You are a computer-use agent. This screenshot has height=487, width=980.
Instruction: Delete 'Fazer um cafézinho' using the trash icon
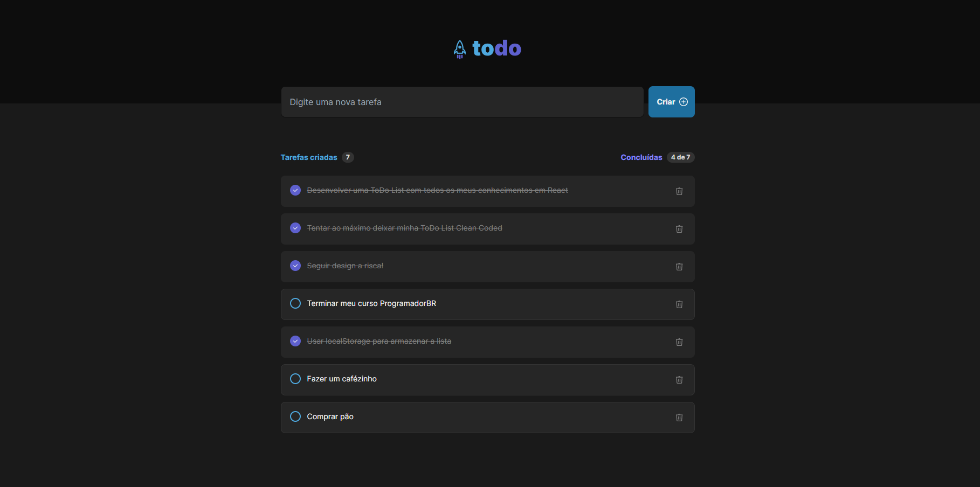pyautogui.click(x=679, y=379)
